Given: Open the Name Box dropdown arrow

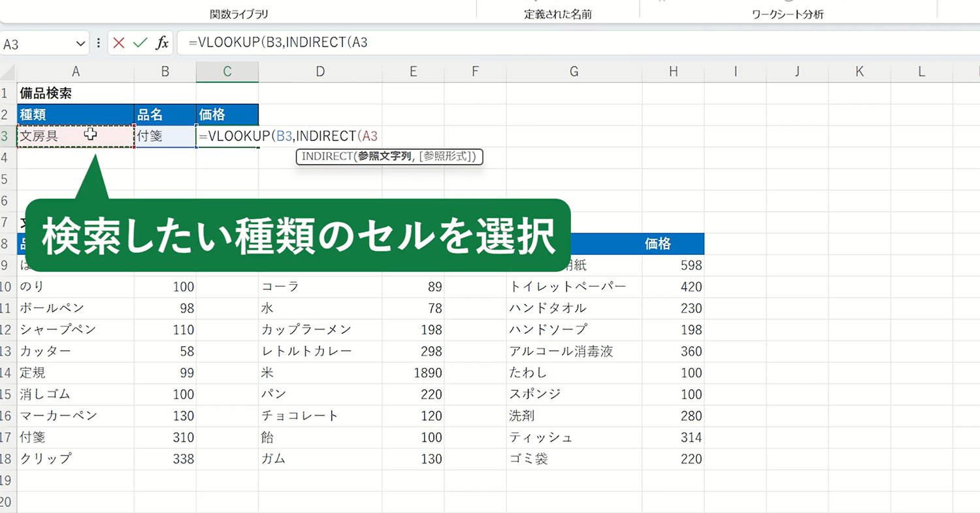Looking at the screenshot, I should 81,44.
